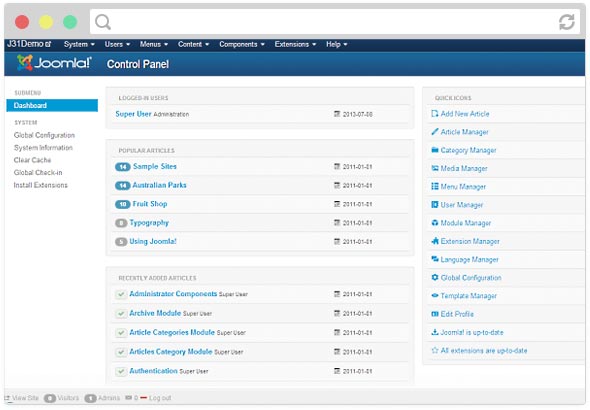The height and width of the screenshot is (410, 590).
Task: Click the Joomla! logo
Action: tap(54, 63)
